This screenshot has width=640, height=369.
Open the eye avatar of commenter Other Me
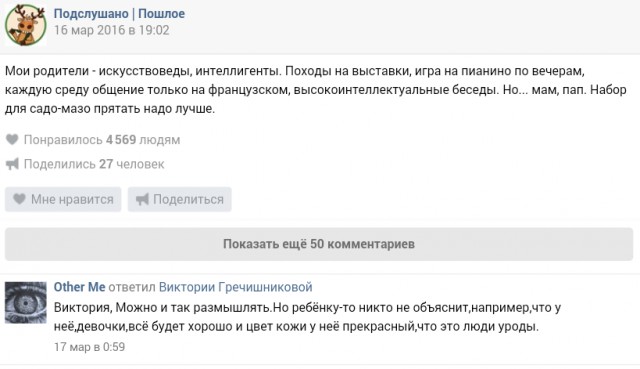tap(26, 302)
